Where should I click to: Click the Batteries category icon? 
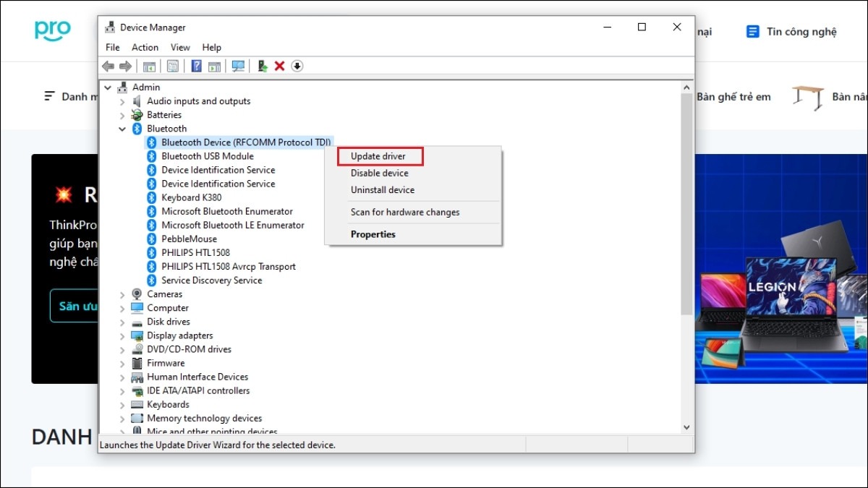click(137, 115)
